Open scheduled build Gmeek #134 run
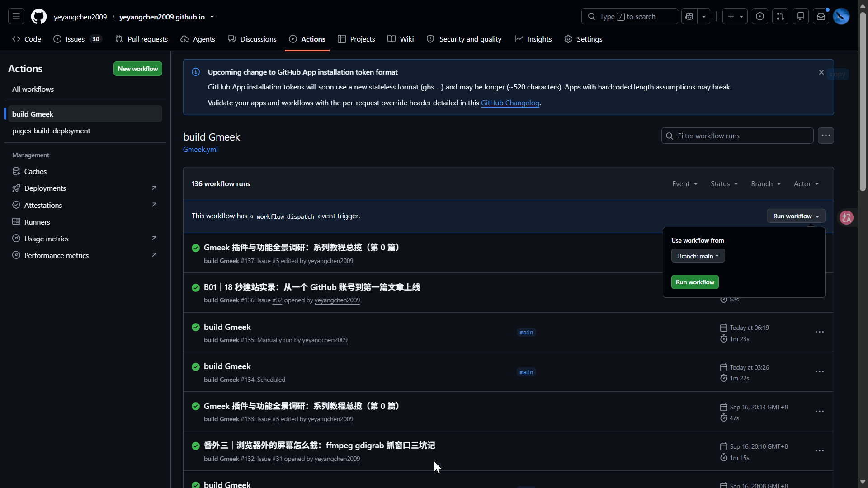Viewport: 868px width, 488px height. click(x=227, y=366)
